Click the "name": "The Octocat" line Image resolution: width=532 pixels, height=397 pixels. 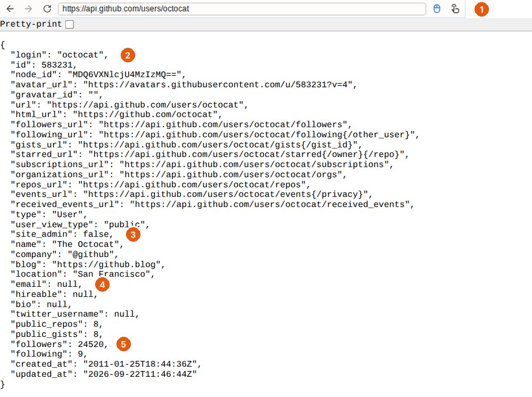(x=67, y=244)
